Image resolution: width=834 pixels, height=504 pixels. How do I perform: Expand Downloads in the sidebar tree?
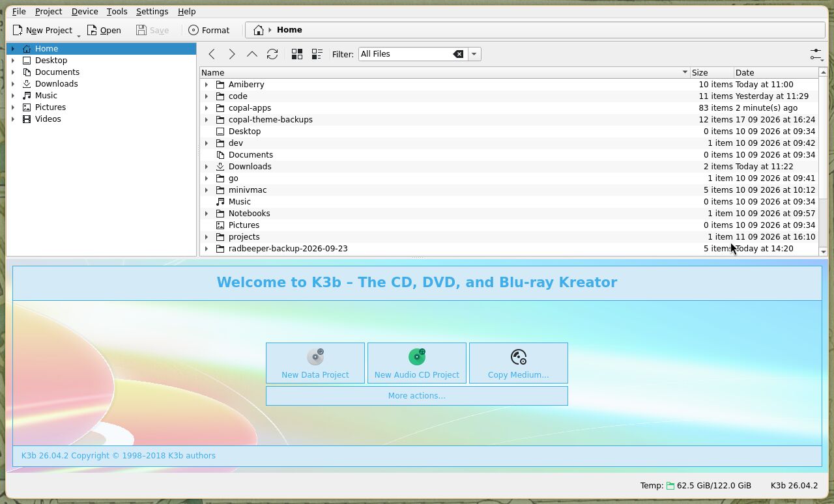[x=13, y=84]
